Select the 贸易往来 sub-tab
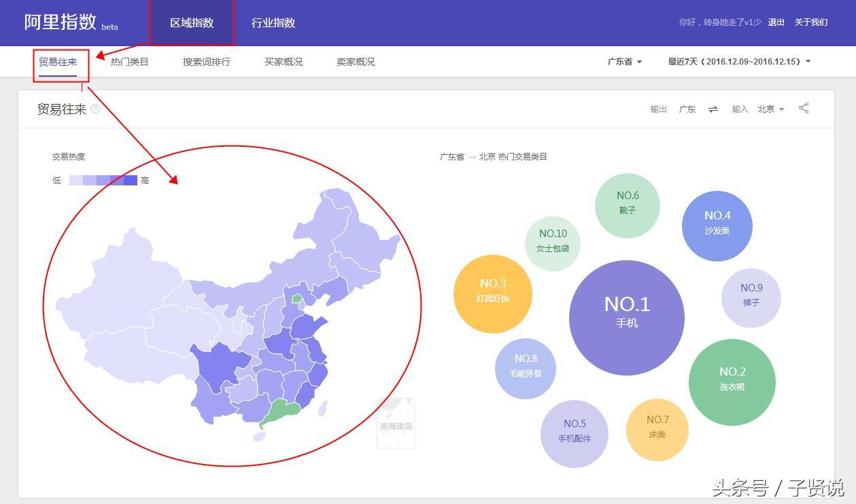The height and width of the screenshot is (504, 856). coord(58,62)
